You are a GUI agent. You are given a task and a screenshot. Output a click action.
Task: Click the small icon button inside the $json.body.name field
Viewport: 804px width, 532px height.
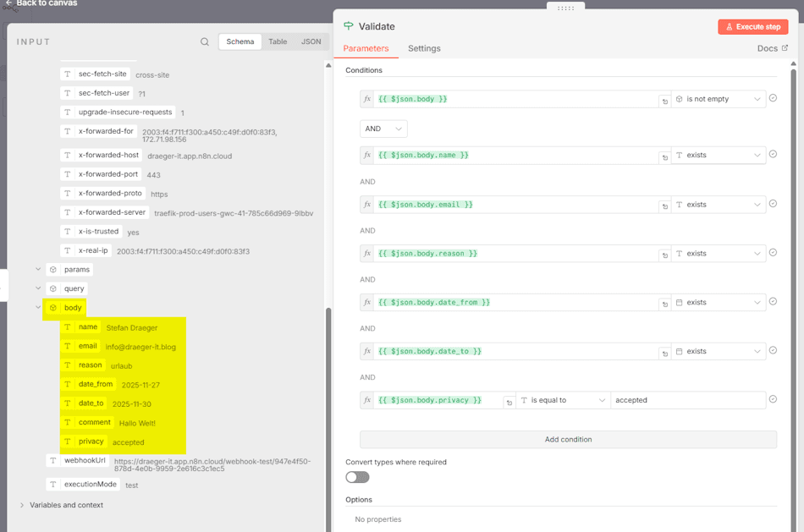pos(664,156)
